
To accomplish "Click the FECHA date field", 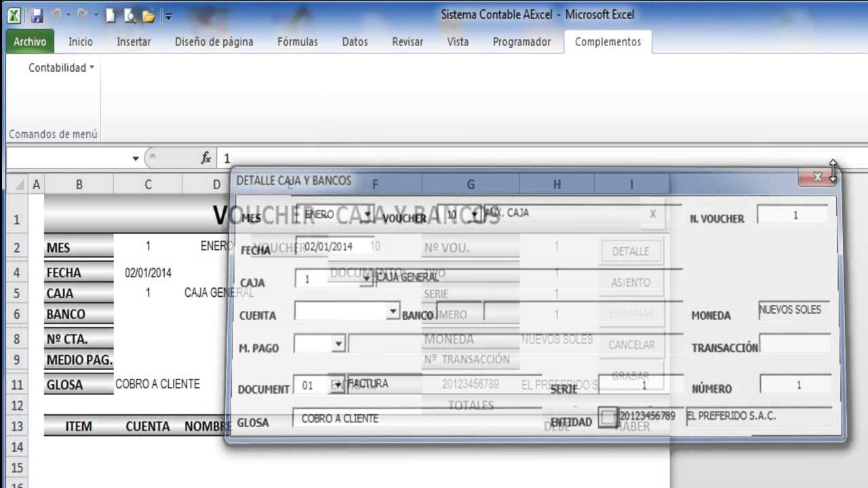I will [x=334, y=247].
